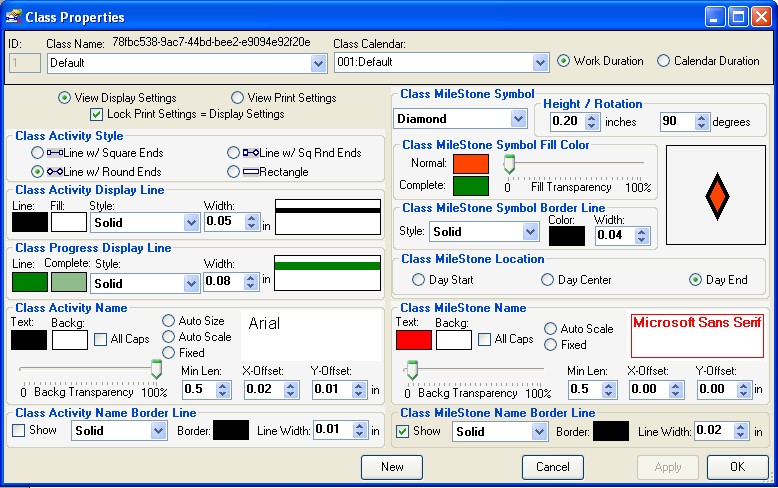Open the Class Calendar dropdown
Viewport: 778px width, 488px height.
540,62
